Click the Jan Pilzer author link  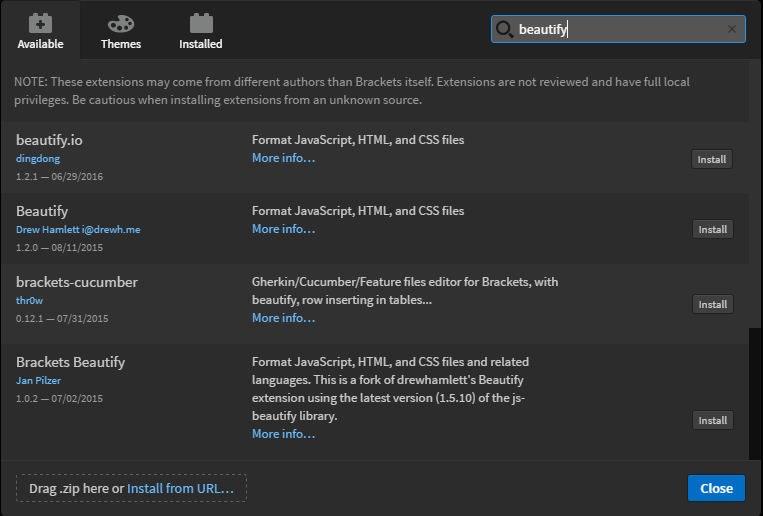point(39,380)
